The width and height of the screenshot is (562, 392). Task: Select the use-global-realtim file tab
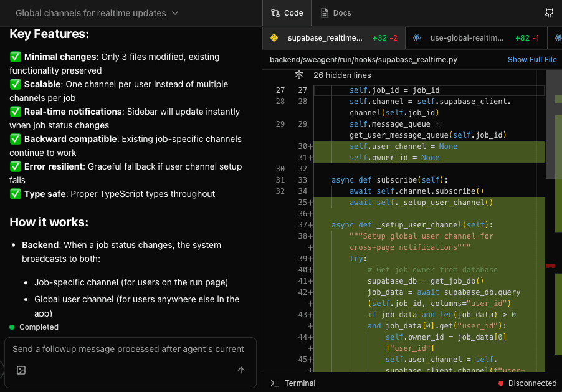point(477,37)
